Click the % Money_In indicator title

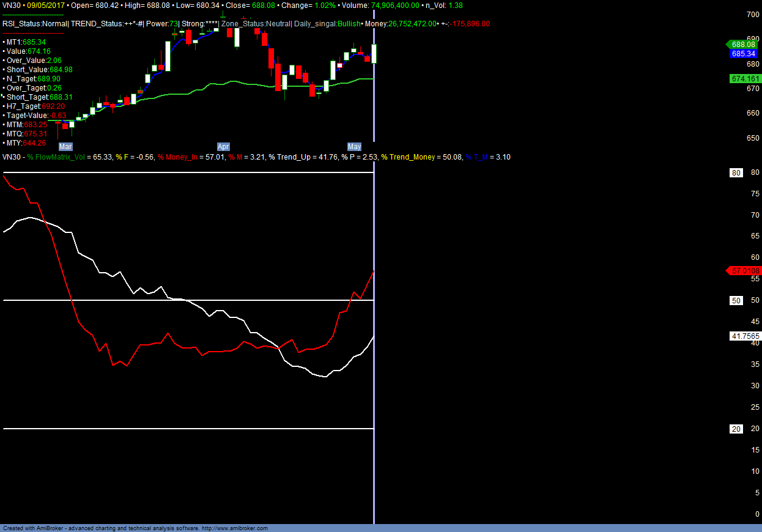[x=178, y=157]
